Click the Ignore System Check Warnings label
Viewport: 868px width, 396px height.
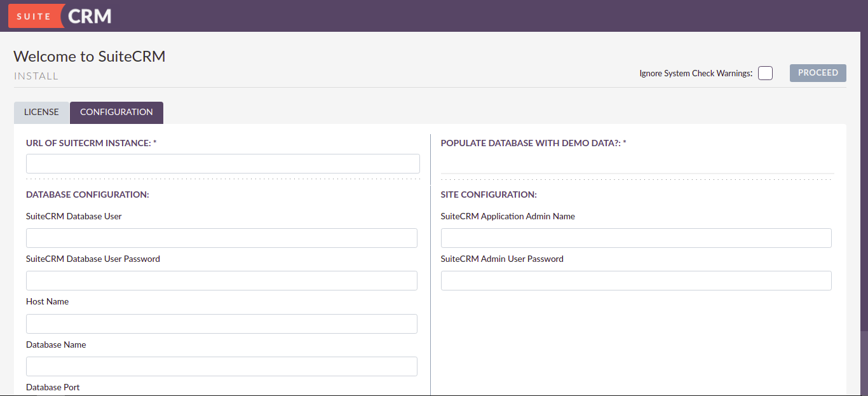click(695, 73)
